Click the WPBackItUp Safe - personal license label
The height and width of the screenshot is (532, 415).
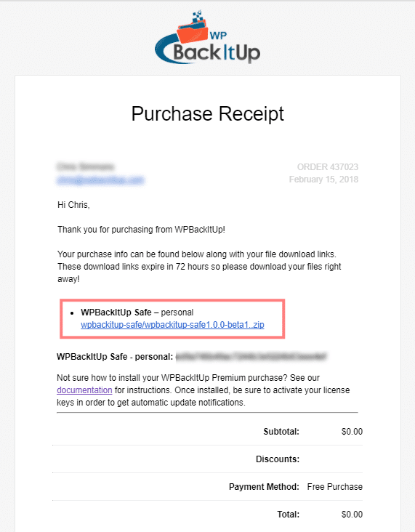(x=115, y=357)
